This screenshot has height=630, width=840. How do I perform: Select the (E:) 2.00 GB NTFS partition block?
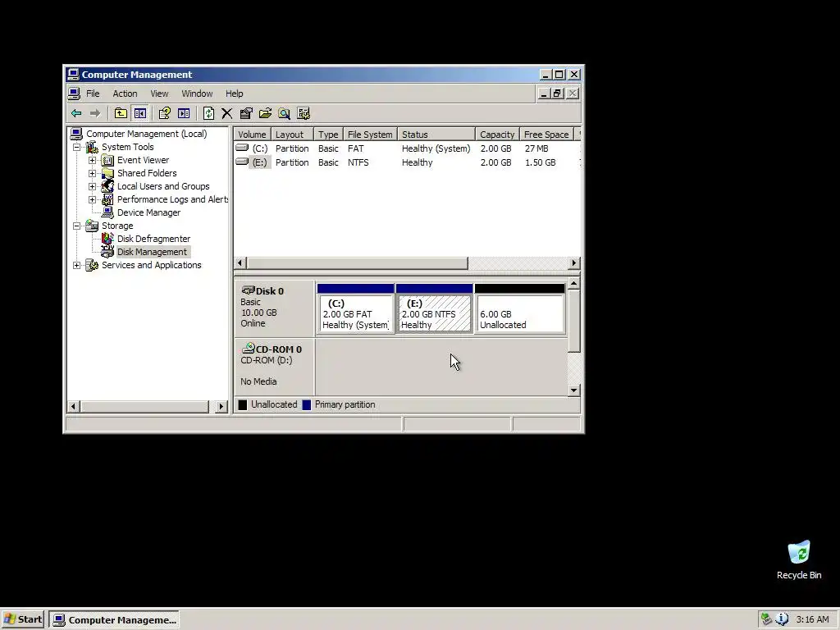coord(435,308)
